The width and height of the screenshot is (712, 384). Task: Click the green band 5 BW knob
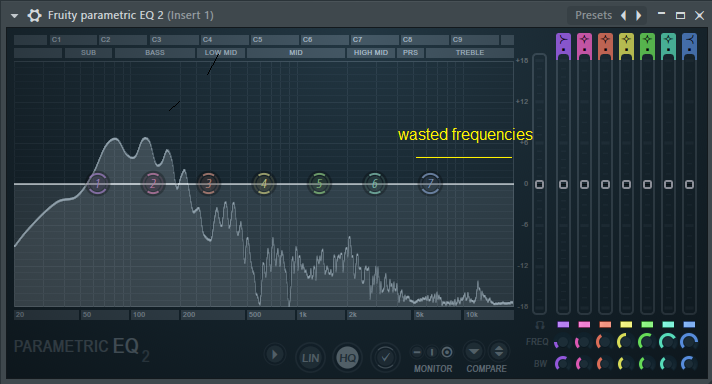(x=647, y=363)
